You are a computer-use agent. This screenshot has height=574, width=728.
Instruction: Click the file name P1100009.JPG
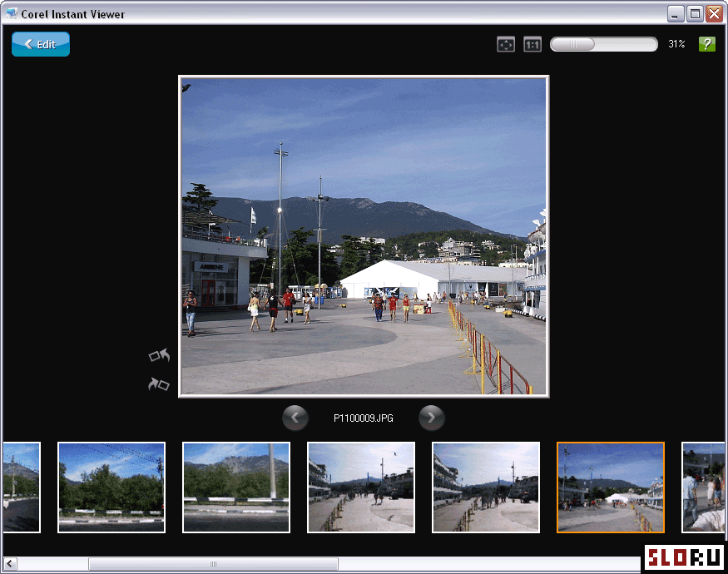coord(364,418)
